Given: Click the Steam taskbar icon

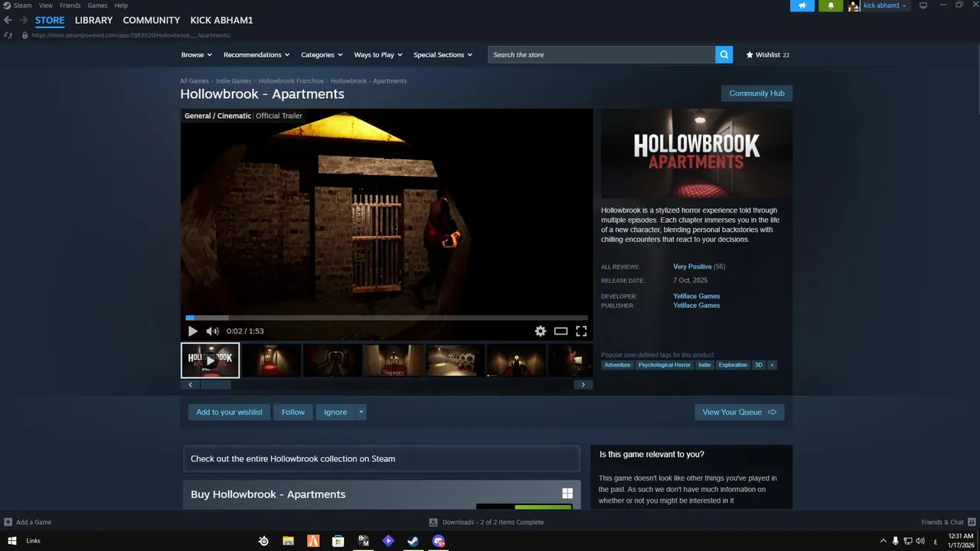Looking at the screenshot, I should [413, 541].
